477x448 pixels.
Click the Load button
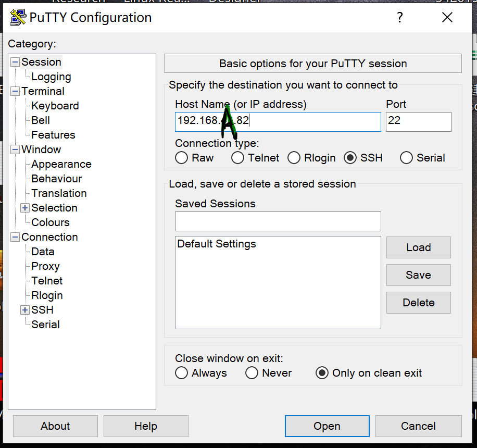pyautogui.click(x=419, y=247)
